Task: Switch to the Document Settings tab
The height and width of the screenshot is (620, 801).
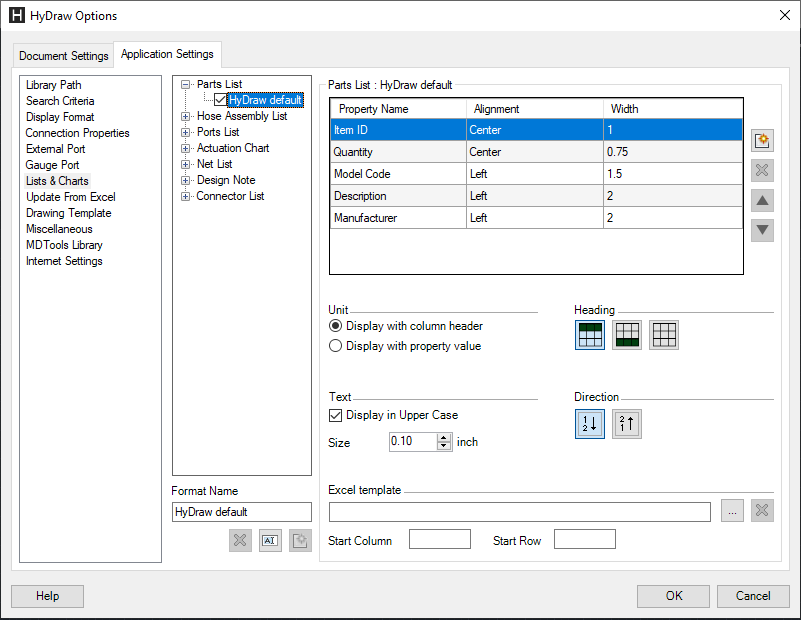Action: (x=63, y=57)
